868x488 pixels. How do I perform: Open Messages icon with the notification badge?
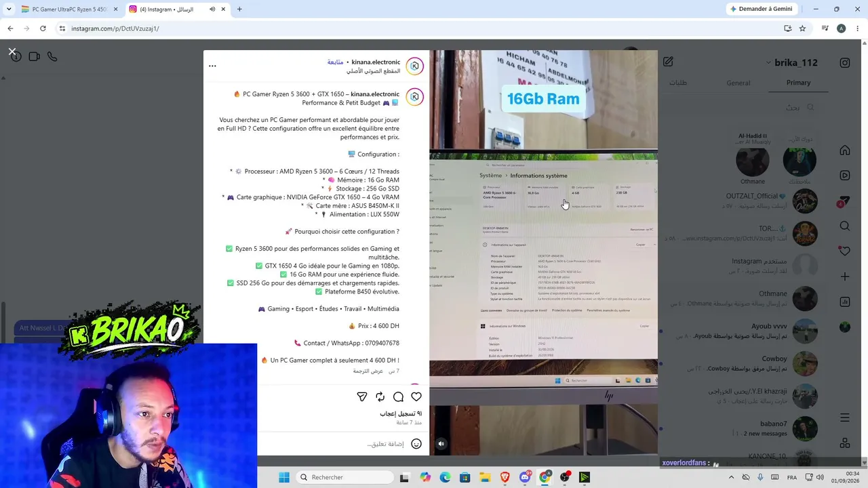844,201
